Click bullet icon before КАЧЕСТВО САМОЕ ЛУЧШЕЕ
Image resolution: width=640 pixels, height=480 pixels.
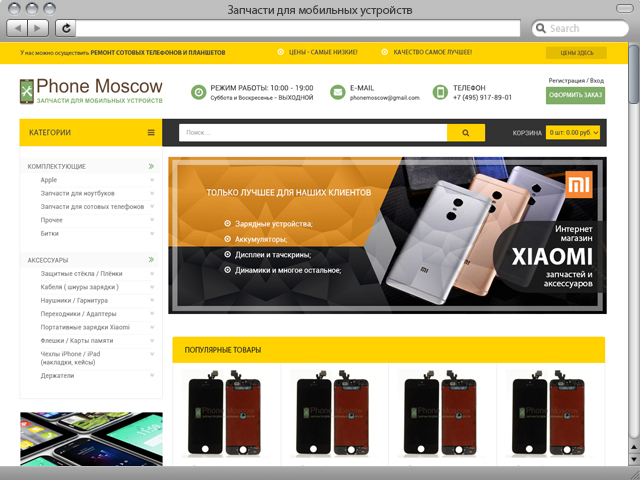[384, 52]
